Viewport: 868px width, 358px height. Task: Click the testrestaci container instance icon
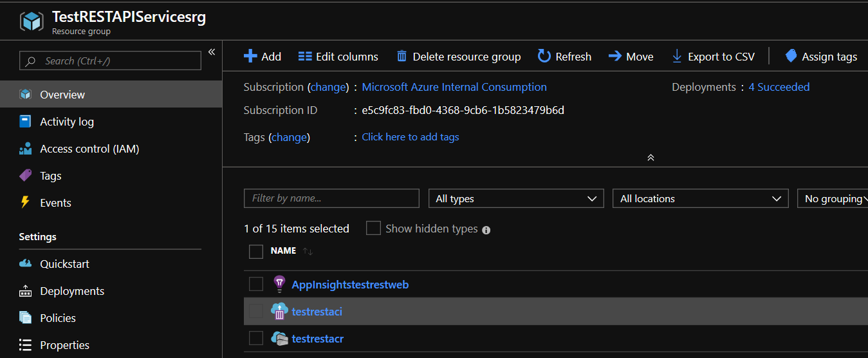tap(279, 312)
